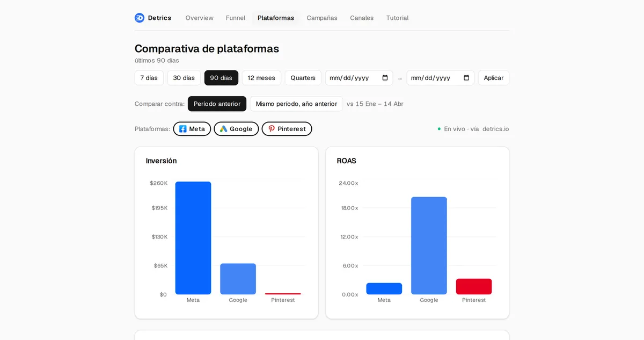The image size is (644, 340).
Task: Click the Google Ads logo icon
Action: click(223, 129)
